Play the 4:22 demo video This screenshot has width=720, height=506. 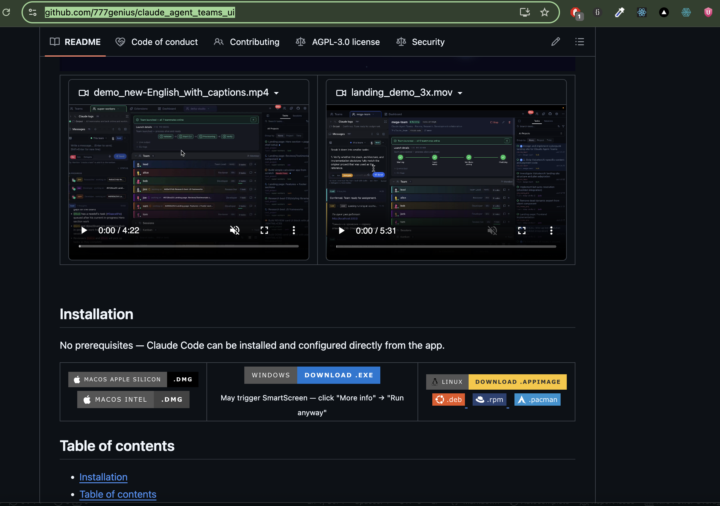[84, 231]
